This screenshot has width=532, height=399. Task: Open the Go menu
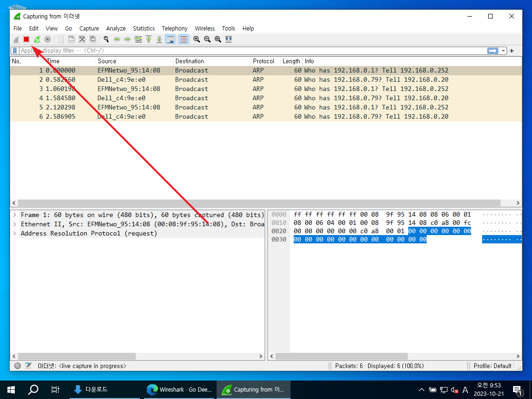(68, 29)
